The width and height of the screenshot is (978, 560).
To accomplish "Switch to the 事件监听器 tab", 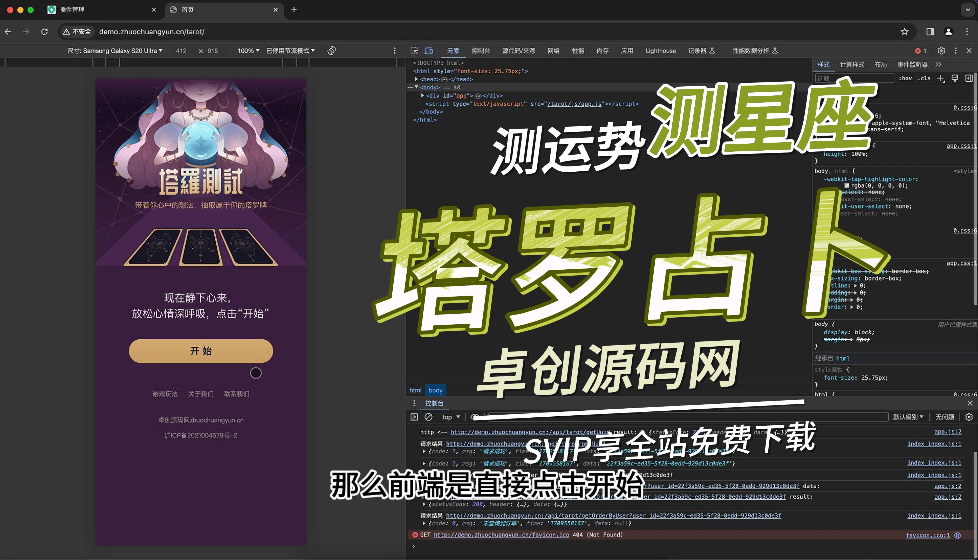I will [x=912, y=65].
